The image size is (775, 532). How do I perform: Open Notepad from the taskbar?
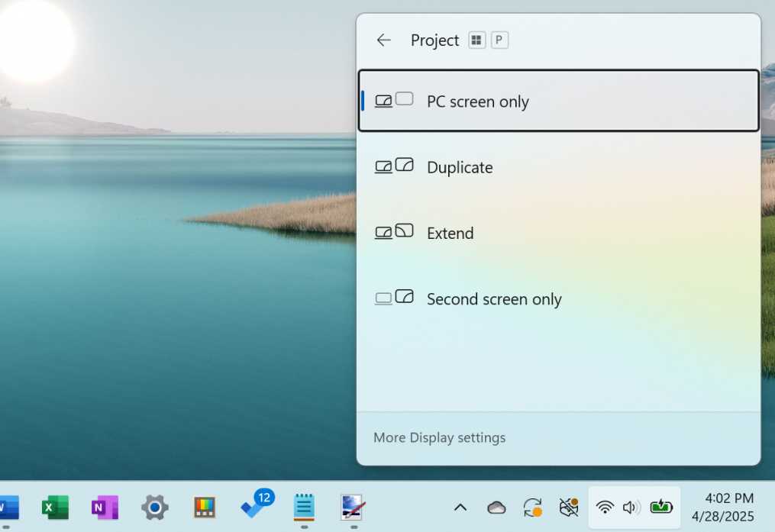click(304, 508)
